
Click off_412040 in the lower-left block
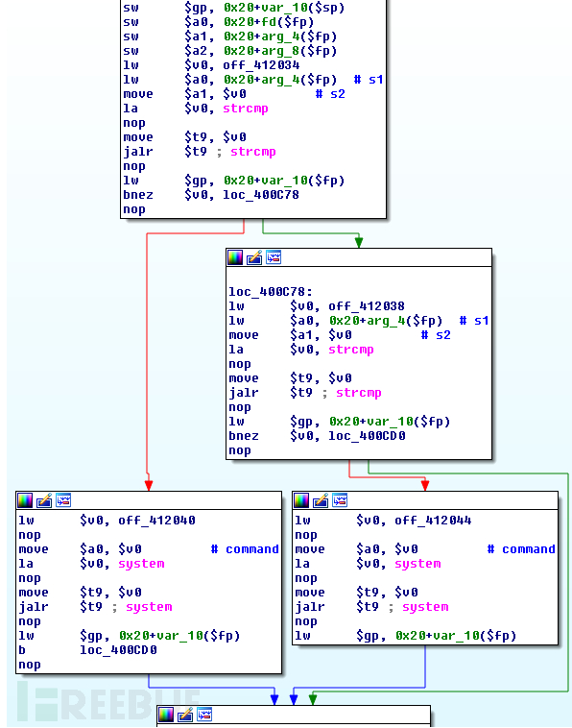coord(156,520)
